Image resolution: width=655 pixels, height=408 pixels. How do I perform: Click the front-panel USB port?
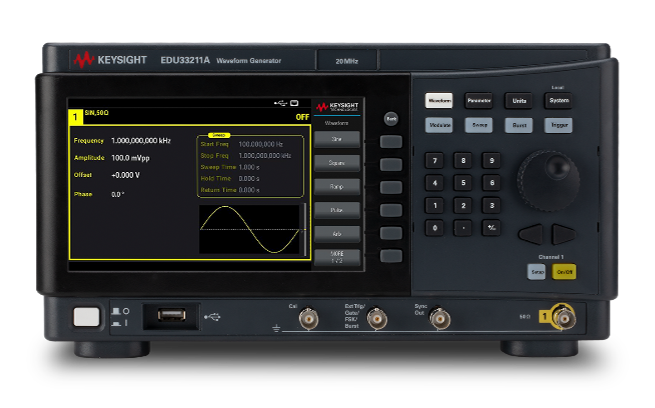point(172,315)
